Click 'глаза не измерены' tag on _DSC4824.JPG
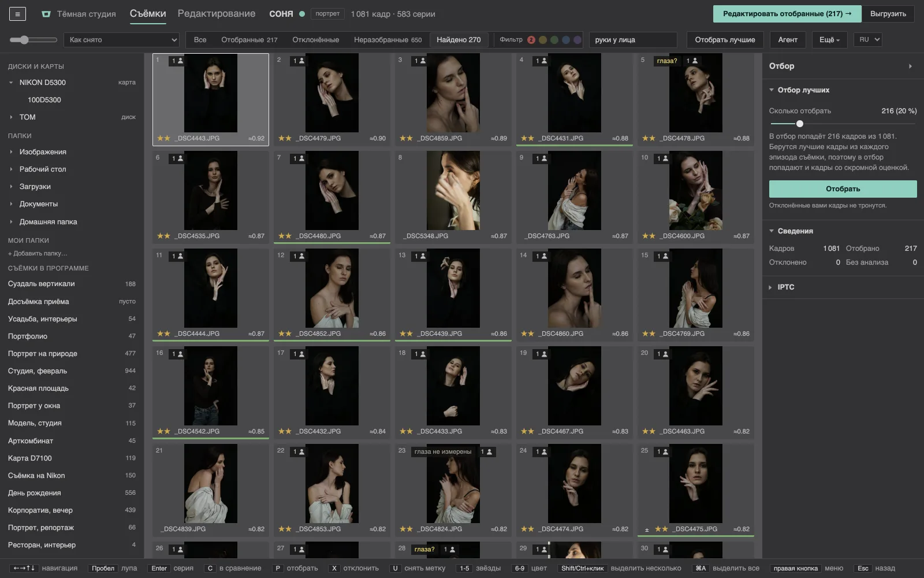924x578 pixels. click(x=443, y=452)
